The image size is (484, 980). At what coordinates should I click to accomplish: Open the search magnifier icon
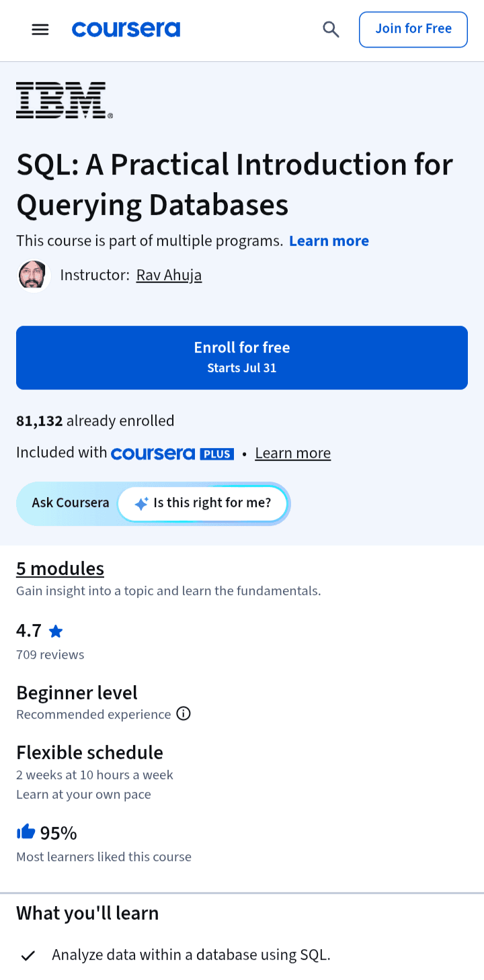point(331,30)
